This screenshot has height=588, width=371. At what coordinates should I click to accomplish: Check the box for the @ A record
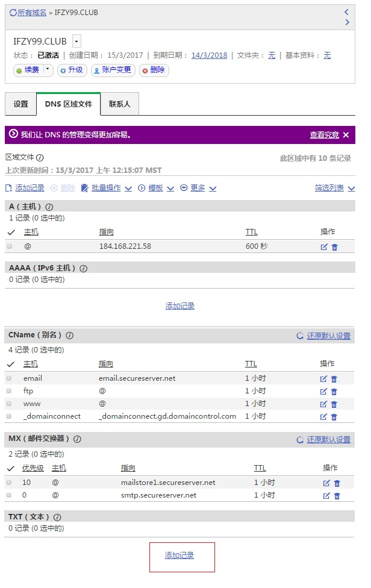10,246
